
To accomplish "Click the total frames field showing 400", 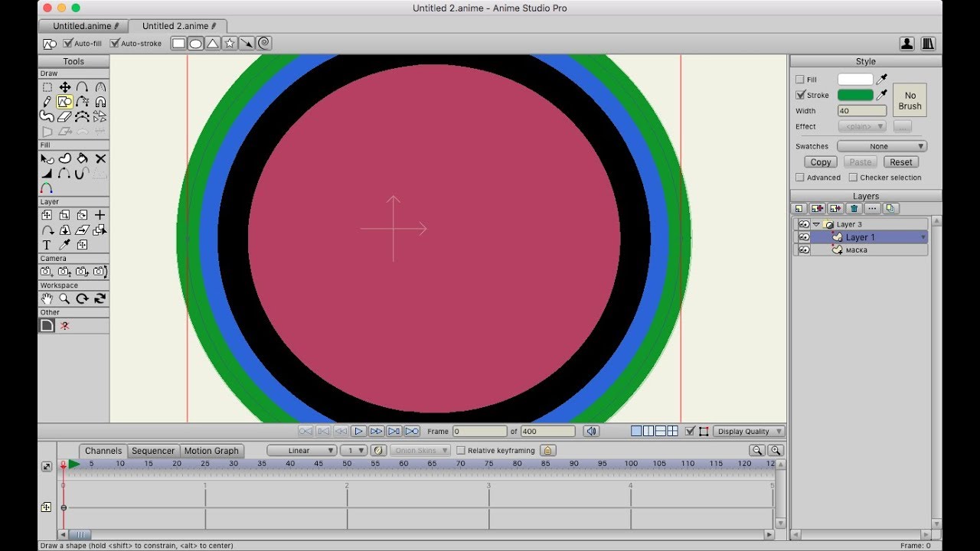I will tap(547, 432).
